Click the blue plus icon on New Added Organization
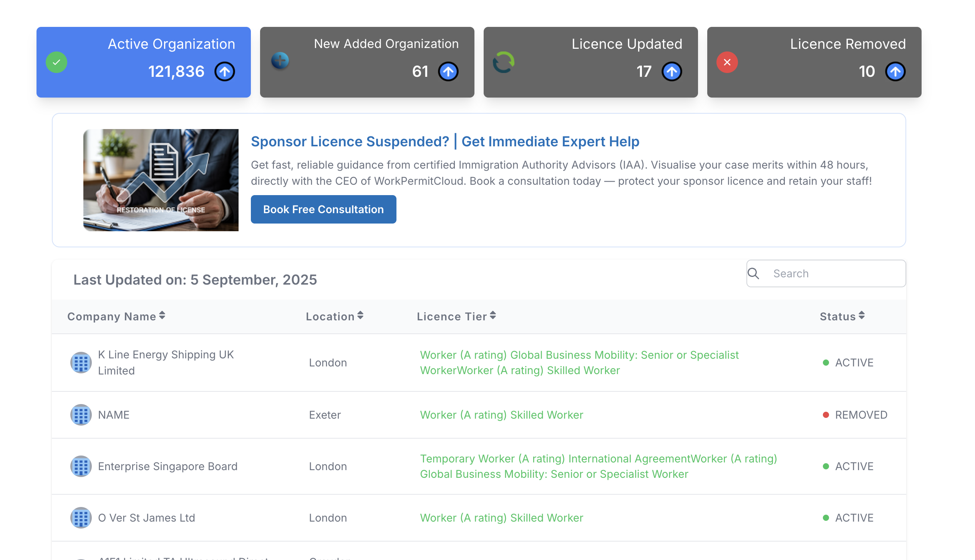This screenshot has width=975, height=560. [x=280, y=61]
